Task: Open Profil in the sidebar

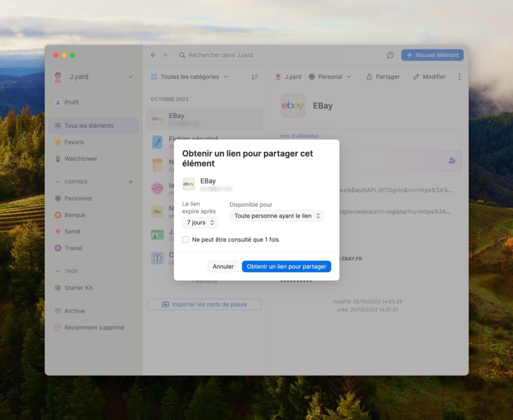Action: coord(93,102)
